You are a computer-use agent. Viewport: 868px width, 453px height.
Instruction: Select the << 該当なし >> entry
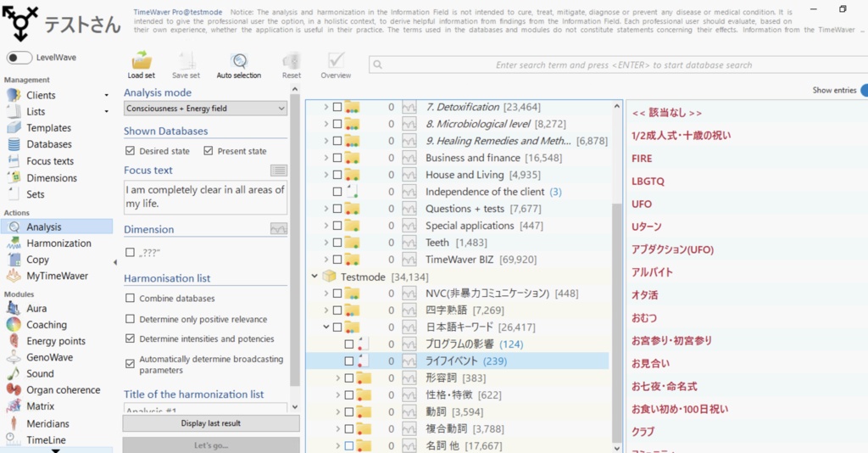666,113
